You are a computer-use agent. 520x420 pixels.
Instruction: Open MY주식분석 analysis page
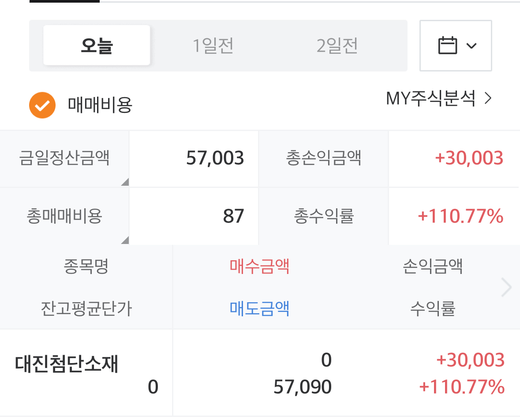click(431, 99)
